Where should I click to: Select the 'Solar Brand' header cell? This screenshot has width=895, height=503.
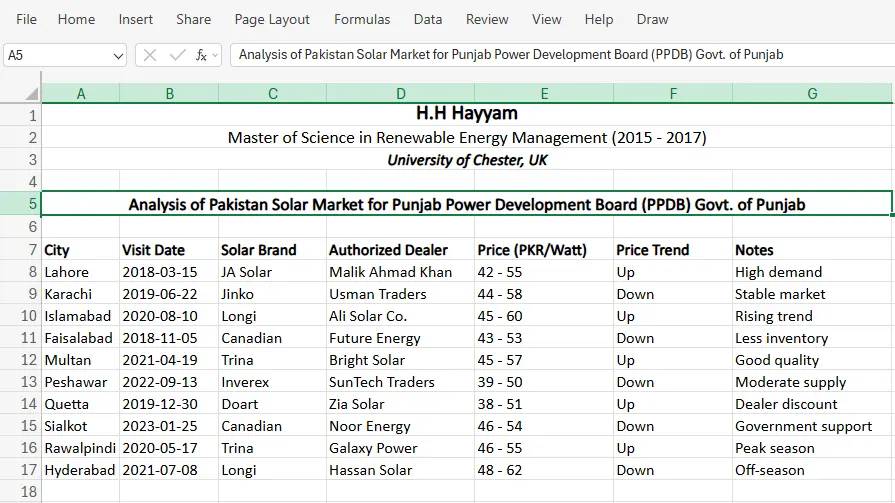272,250
